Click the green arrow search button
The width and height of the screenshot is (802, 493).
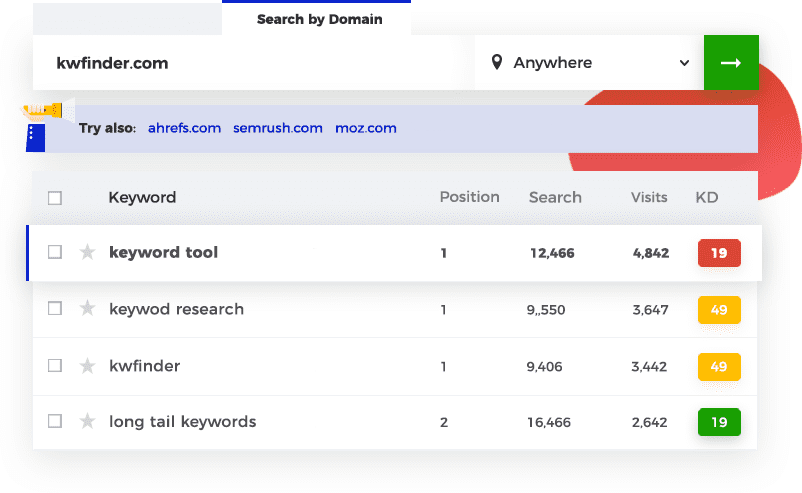pos(731,62)
